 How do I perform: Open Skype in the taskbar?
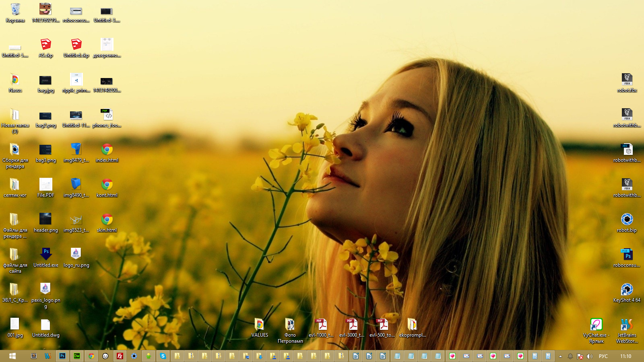[x=163, y=356]
